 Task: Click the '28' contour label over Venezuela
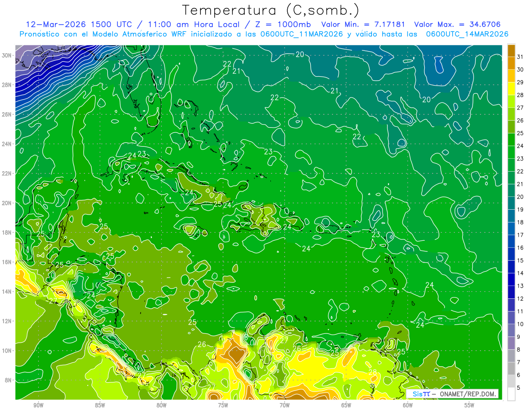point(372,372)
